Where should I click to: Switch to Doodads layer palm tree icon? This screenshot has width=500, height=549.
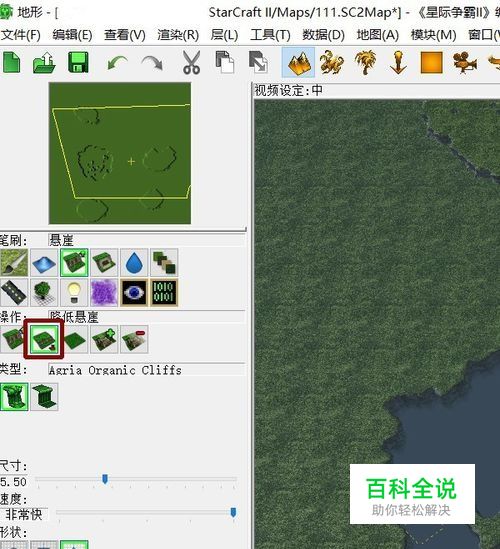[x=365, y=62]
